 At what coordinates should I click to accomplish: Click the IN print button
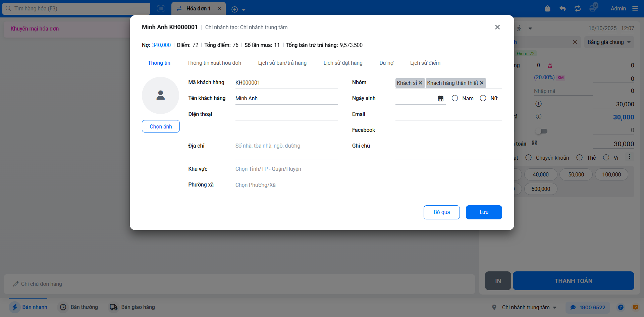click(x=498, y=281)
